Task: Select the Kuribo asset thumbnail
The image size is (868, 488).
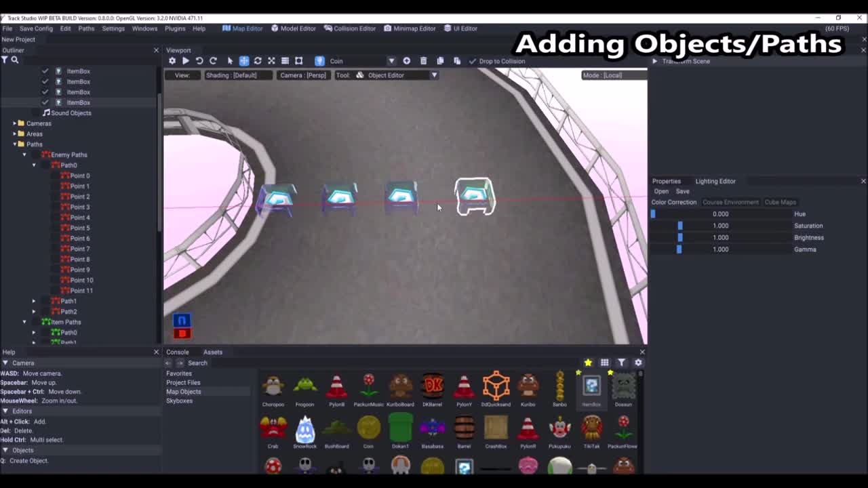Action: (528, 386)
